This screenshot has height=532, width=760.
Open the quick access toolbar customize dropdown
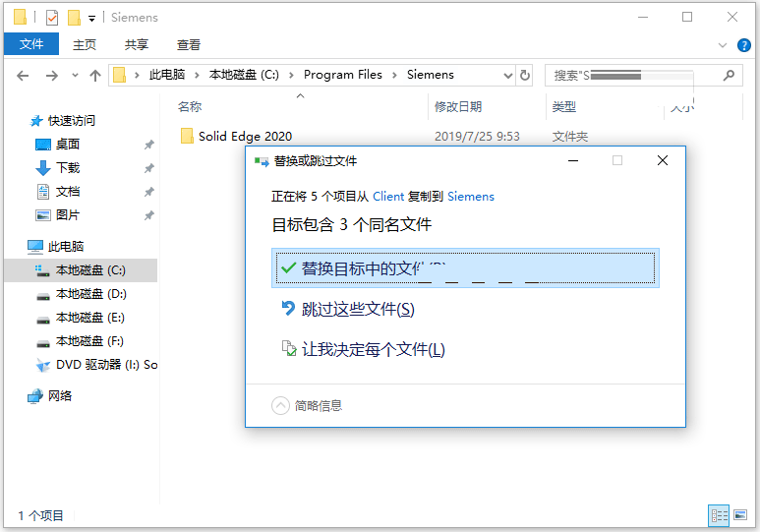click(91, 19)
